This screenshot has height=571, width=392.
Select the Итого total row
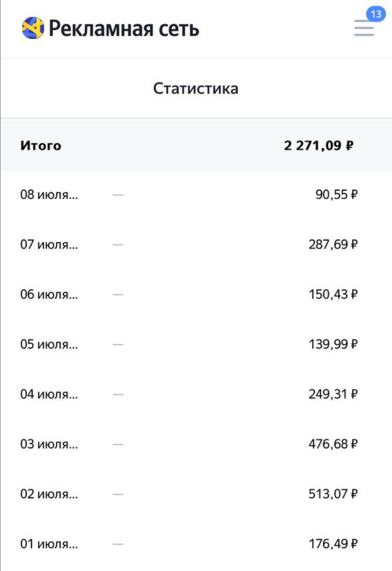196,146
